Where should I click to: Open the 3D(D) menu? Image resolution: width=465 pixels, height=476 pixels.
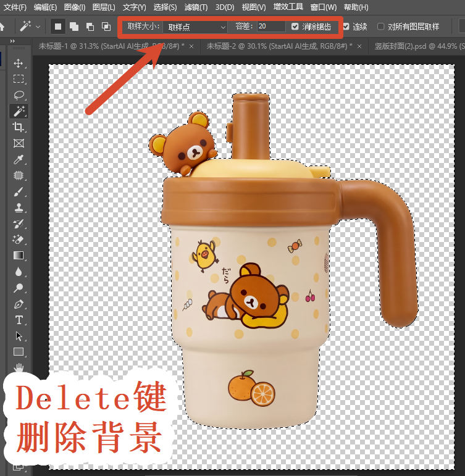click(x=225, y=7)
